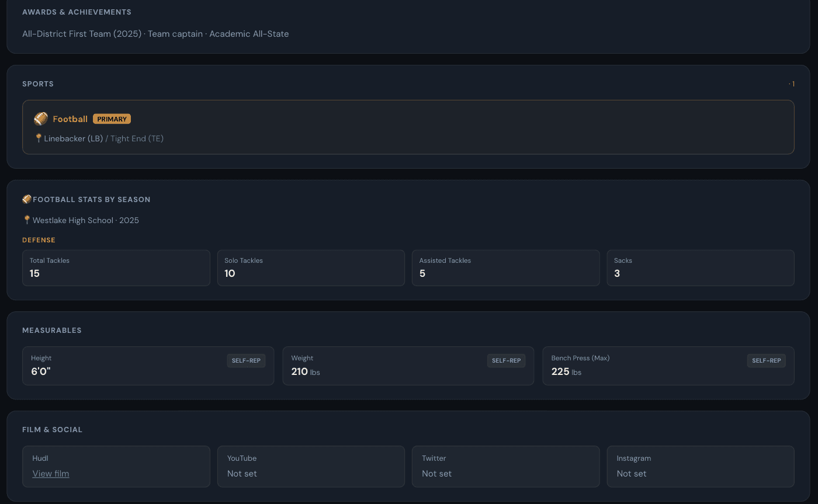Click the Instagram Not set field

701,467
